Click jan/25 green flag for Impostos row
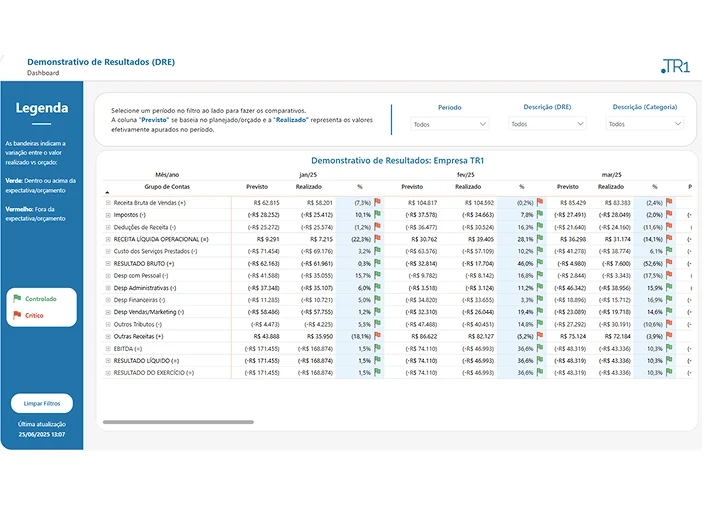Image resolution: width=706 pixels, height=506 pixels. click(x=378, y=214)
